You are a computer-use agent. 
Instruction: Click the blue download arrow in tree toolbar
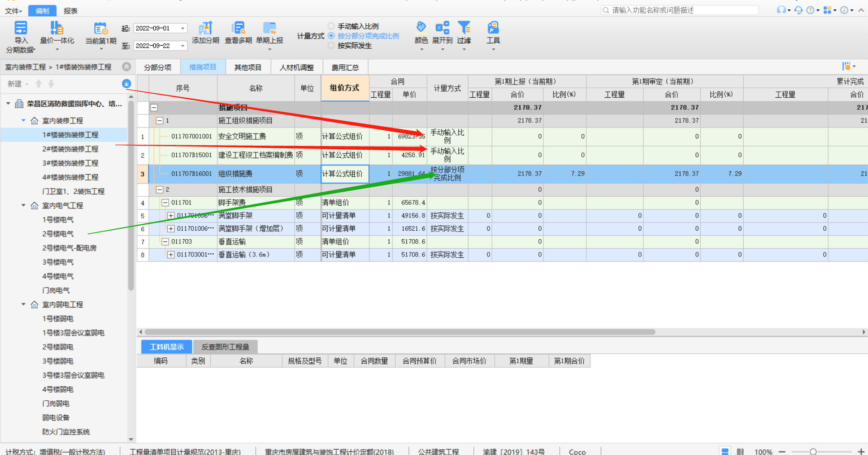[127, 84]
